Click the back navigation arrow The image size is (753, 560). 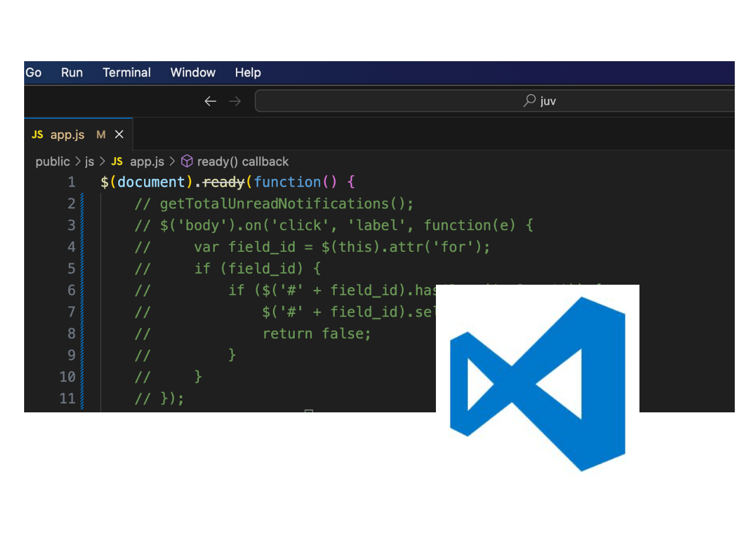[x=210, y=101]
